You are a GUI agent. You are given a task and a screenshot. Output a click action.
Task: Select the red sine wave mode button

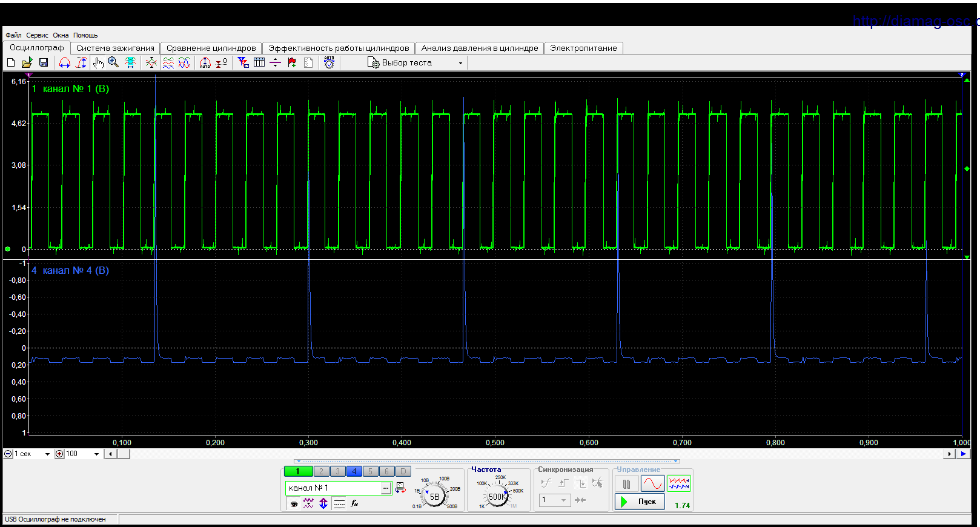[x=652, y=483]
